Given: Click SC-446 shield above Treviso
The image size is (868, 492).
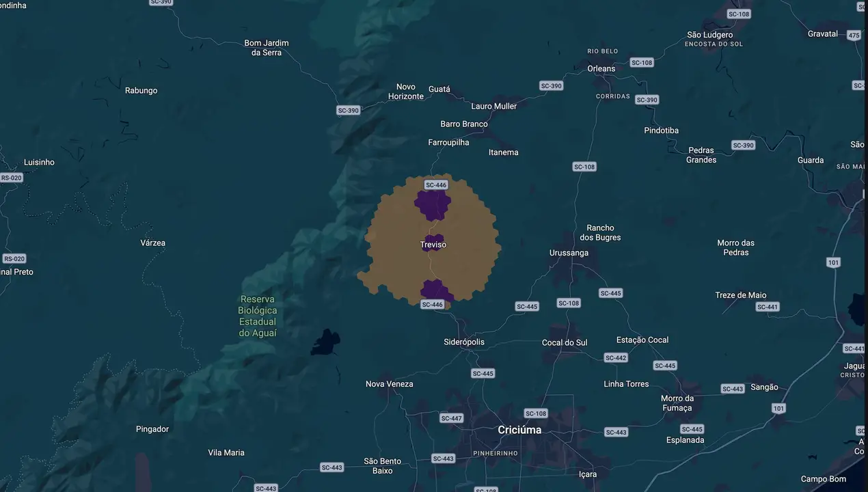Looking at the screenshot, I should click(x=436, y=185).
